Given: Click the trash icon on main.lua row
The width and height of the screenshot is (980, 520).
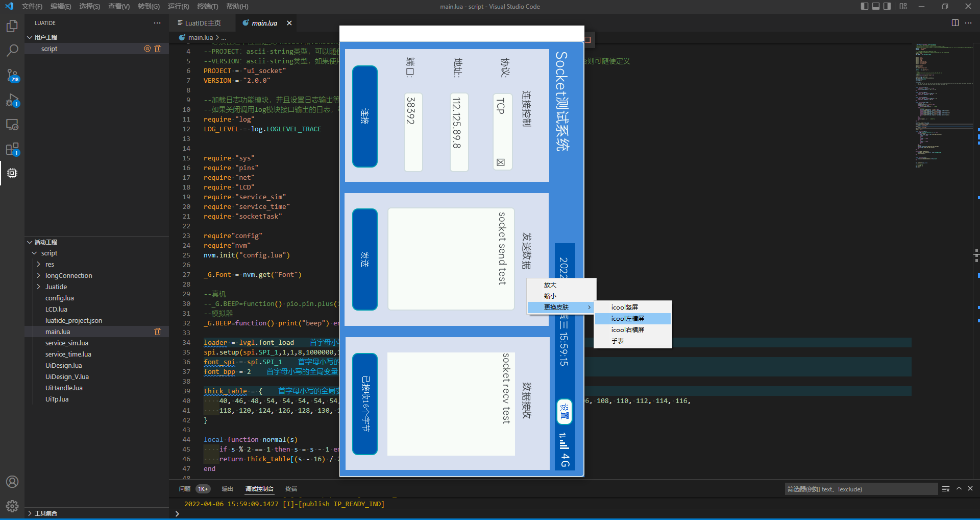Looking at the screenshot, I should (x=158, y=332).
